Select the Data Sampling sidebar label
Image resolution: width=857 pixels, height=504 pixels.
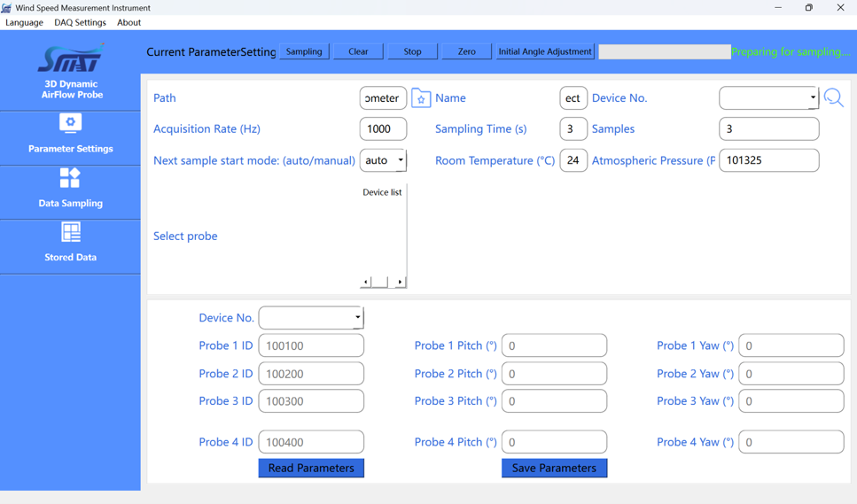coord(71,203)
